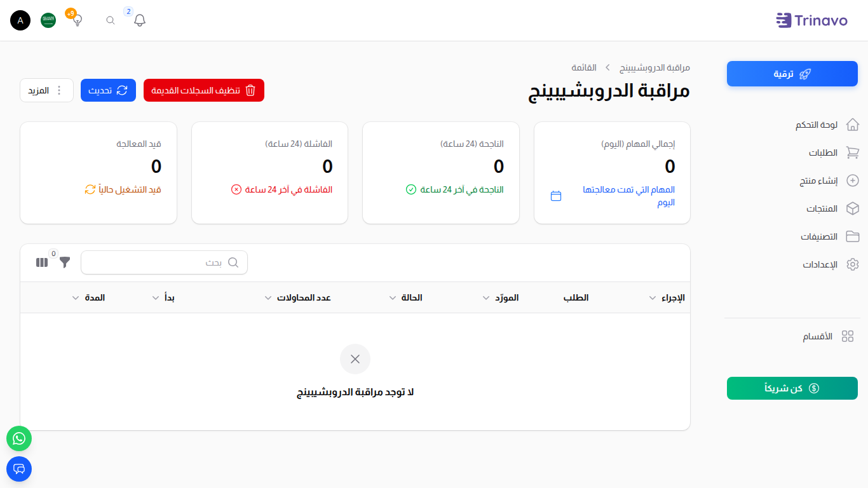
Task: Click القائمة breadcrumb item
Action: point(584,67)
